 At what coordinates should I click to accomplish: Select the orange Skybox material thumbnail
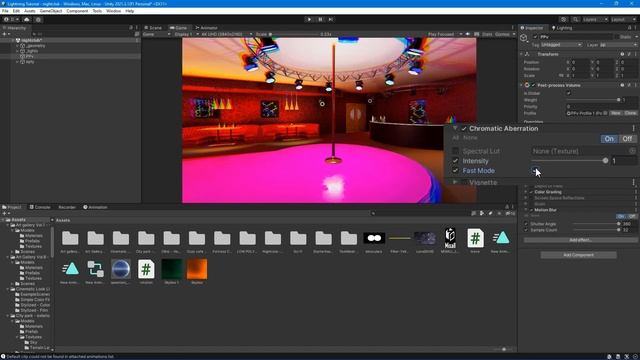click(197, 269)
